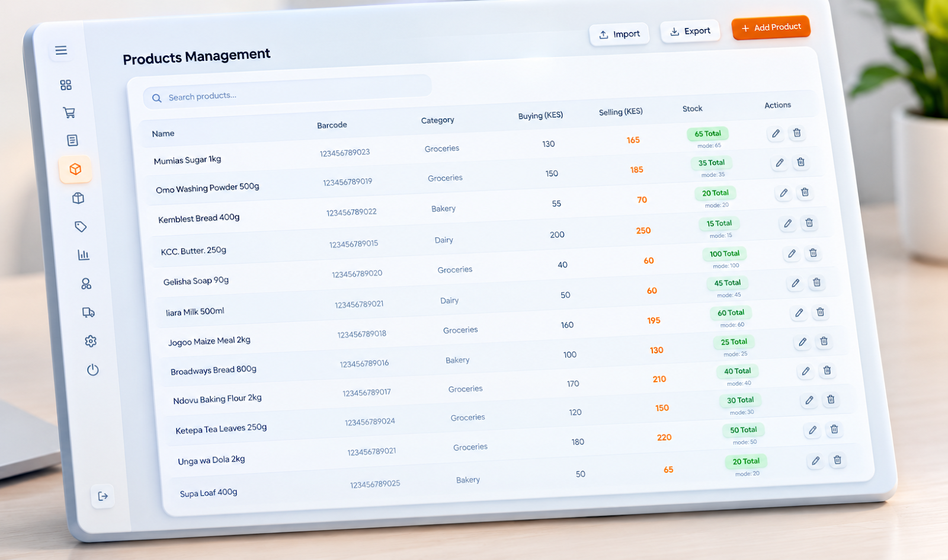Click the Buying (KES) column header
The image size is (948, 560).
tap(540, 116)
